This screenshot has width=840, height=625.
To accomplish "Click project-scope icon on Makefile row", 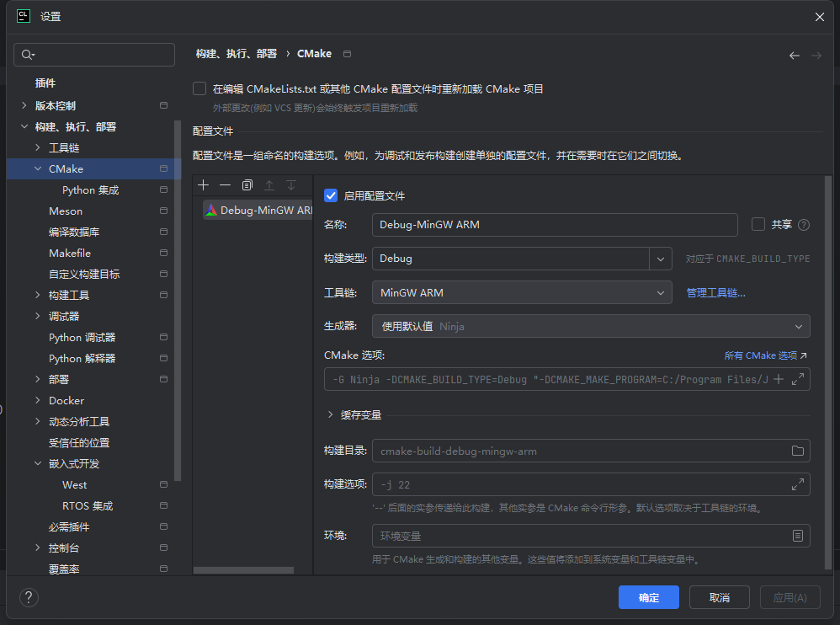I will click(163, 253).
